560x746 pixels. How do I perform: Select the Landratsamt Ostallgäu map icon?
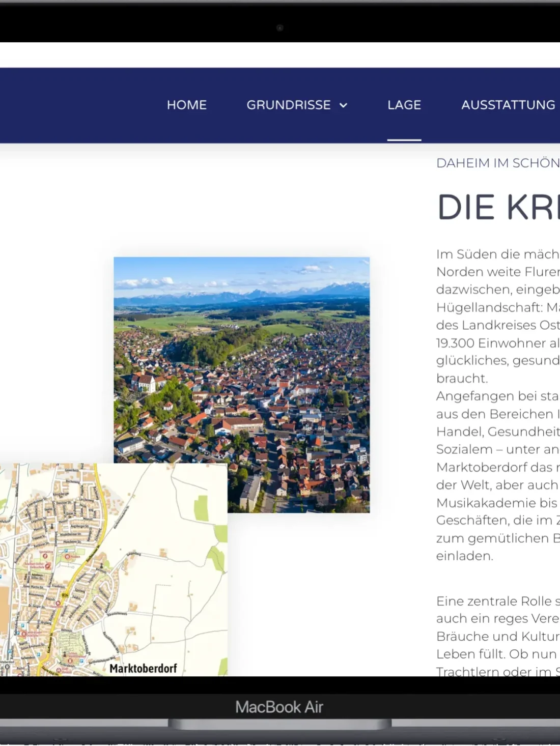(x=23, y=634)
